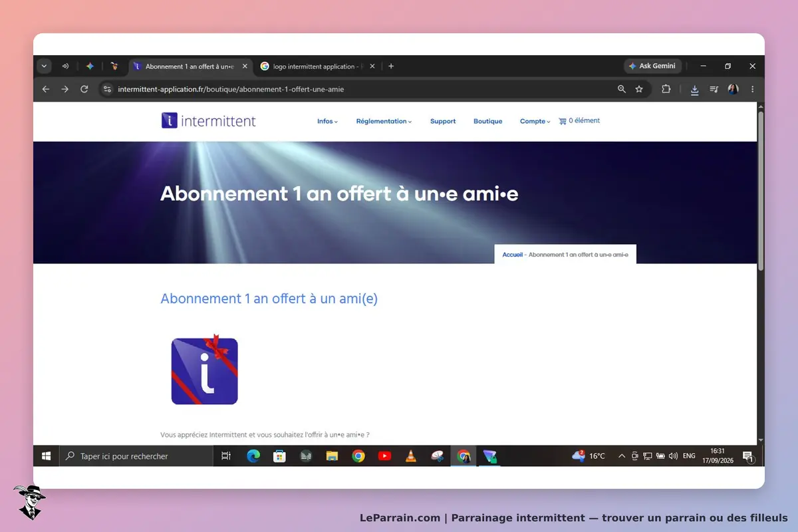
Task: Bookmark this page with the star
Action: [x=639, y=89]
